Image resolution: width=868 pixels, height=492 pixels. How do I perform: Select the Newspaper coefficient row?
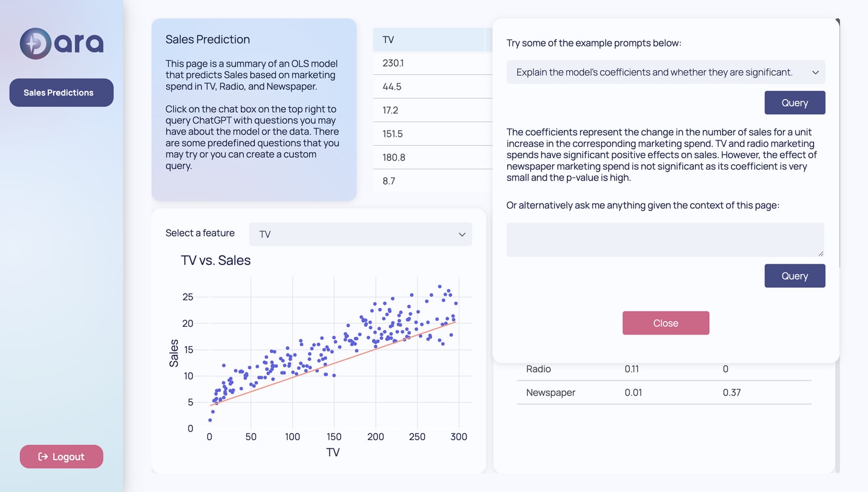pos(664,392)
